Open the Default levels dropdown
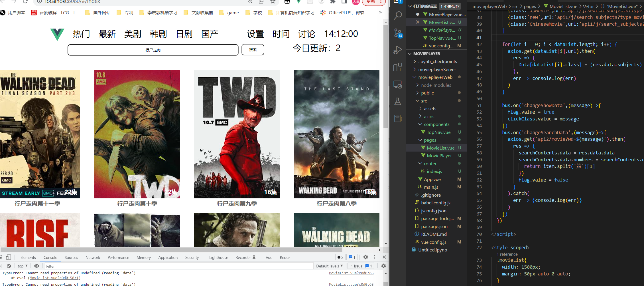644x286 pixels. tap(329, 266)
